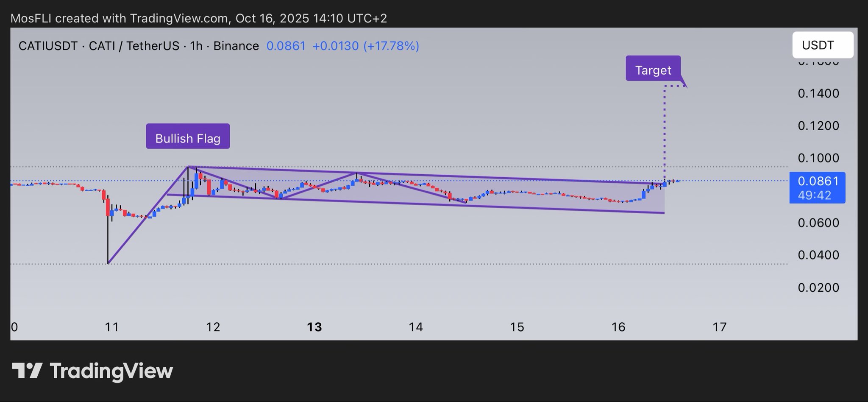Open the USDT currency dropdown
868x402 pixels.
(822, 45)
